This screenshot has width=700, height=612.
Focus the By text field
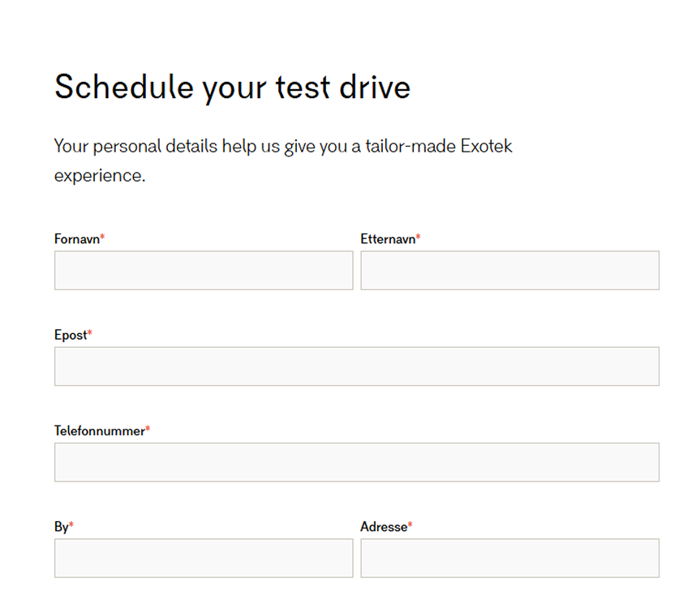(x=204, y=559)
